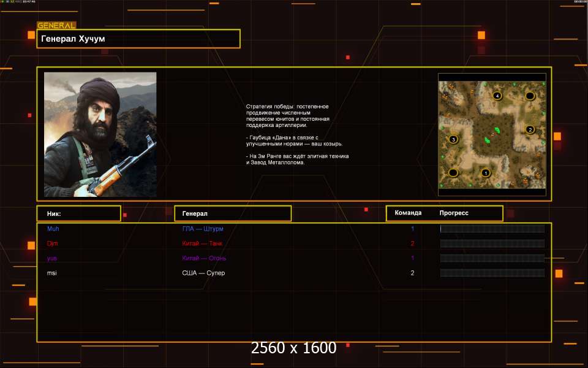Pick start position 4 on the minimap
The image size is (588, 368).
point(497,96)
